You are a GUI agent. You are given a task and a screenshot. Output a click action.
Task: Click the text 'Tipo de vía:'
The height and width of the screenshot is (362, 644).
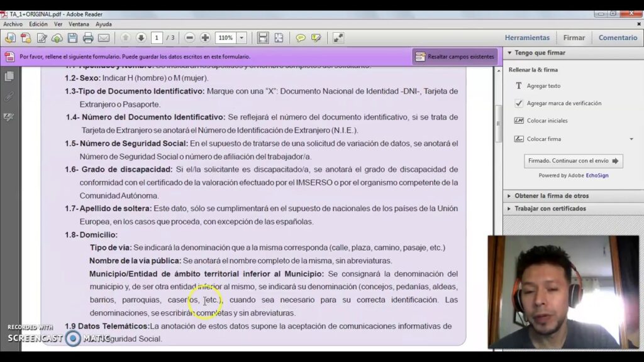click(x=111, y=248)
